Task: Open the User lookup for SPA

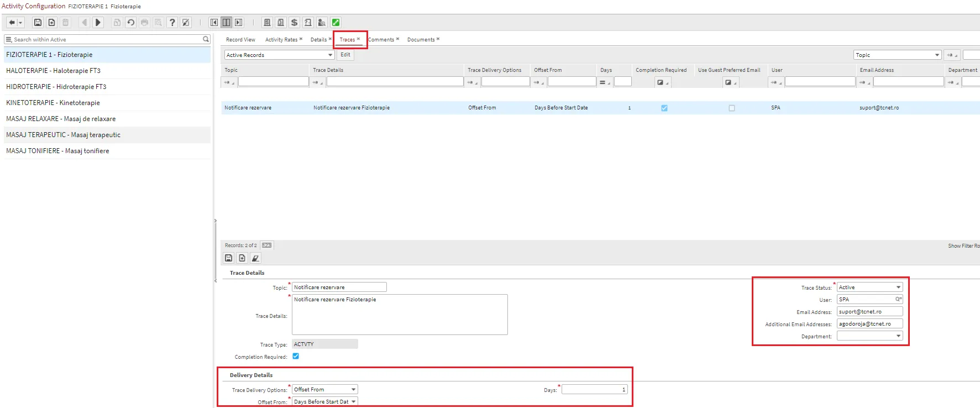Action: (x=898, y=300)
